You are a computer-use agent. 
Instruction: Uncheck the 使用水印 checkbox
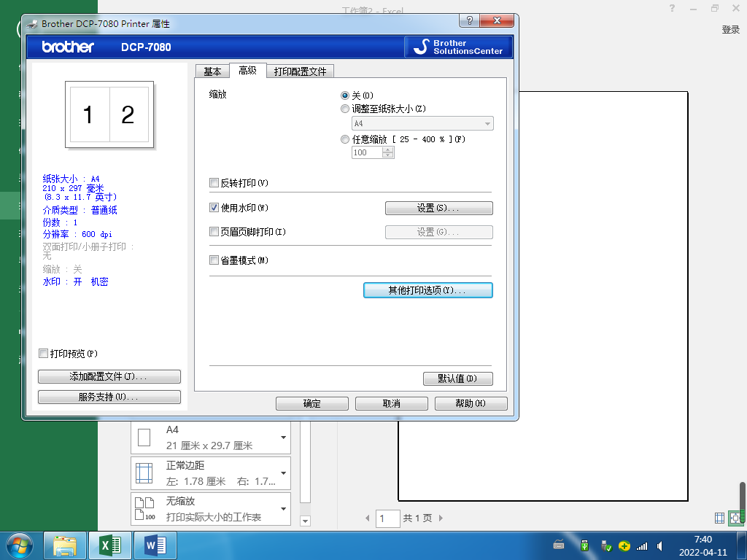click(x=214, y=208)
